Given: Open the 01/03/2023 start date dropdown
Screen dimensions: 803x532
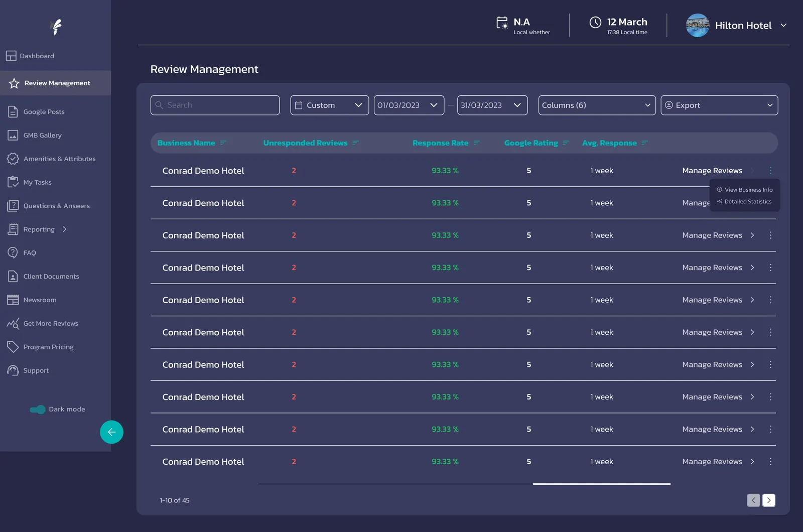Looking at the screenshot, I should point(409,105).
